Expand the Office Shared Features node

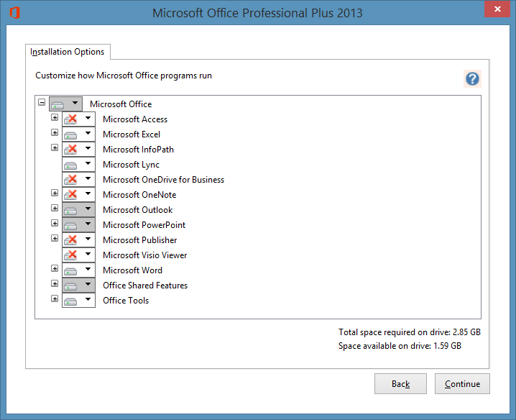pyautogui.click(x=55, y=283)
